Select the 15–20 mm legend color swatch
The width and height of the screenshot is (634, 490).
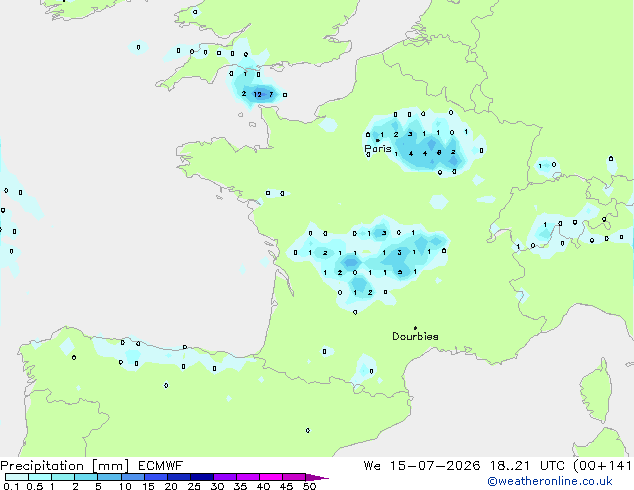coord(155,477)
